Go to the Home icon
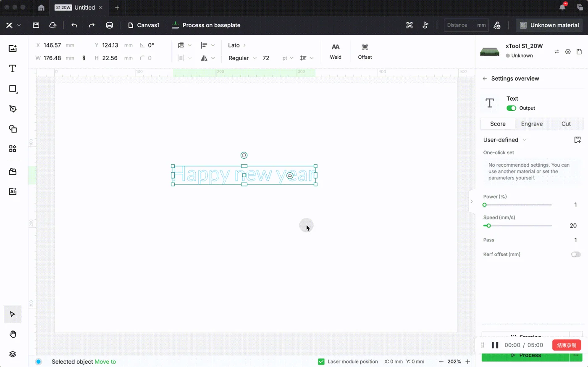 point(41,8)
